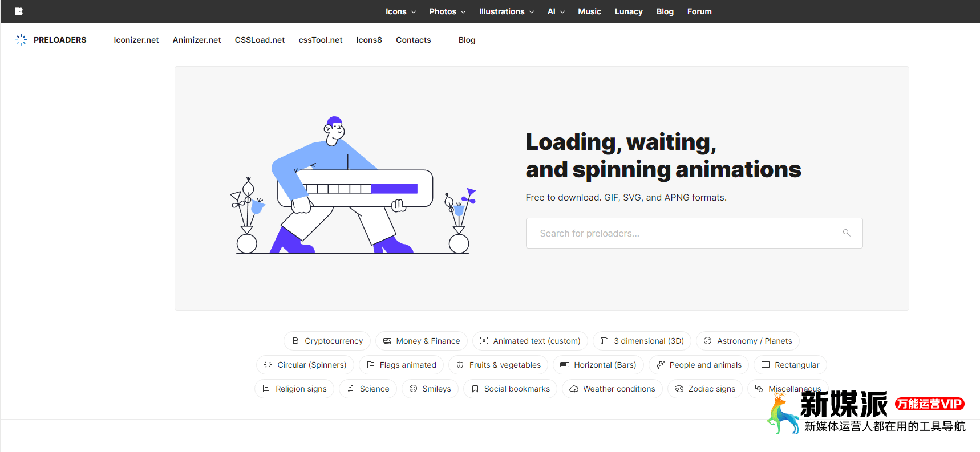Select the Money & Finance category
The width and height of the screenshot is (980, 452).
(x=422, y=341)
